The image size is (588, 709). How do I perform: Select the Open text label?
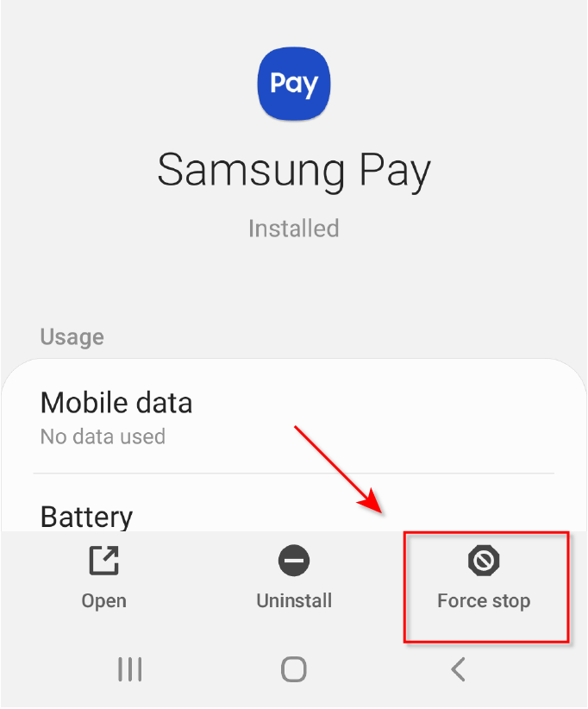coord(104,601)
